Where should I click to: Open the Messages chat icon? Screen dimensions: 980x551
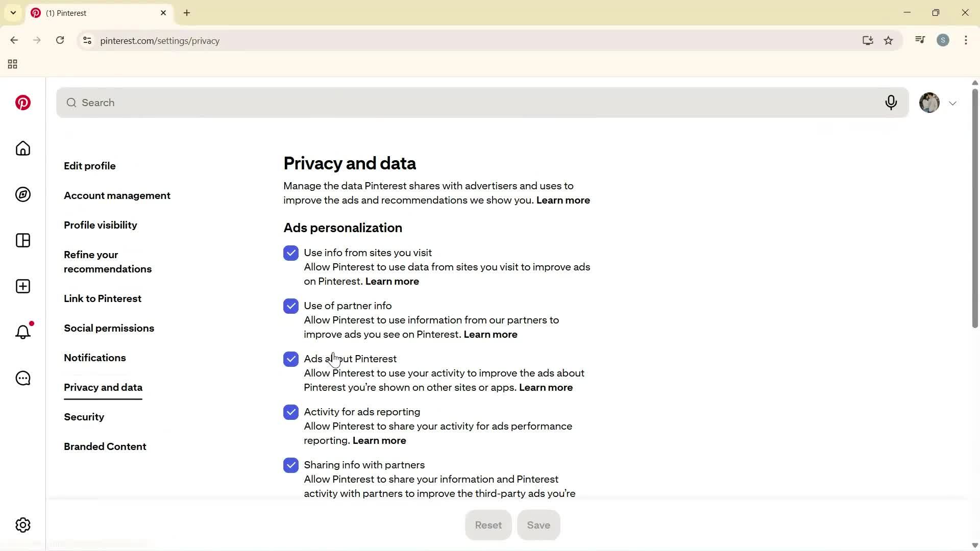tap(22, 378)
